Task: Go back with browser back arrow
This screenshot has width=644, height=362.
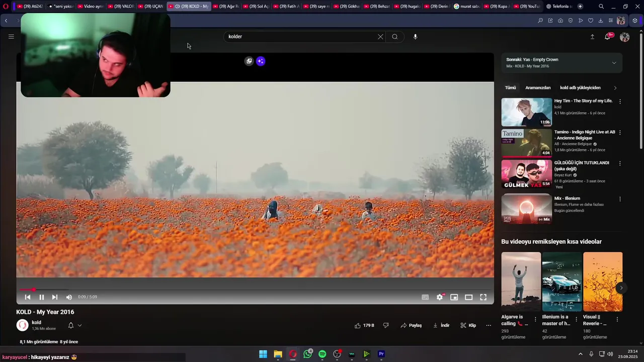Action: [x=6, y=21]
